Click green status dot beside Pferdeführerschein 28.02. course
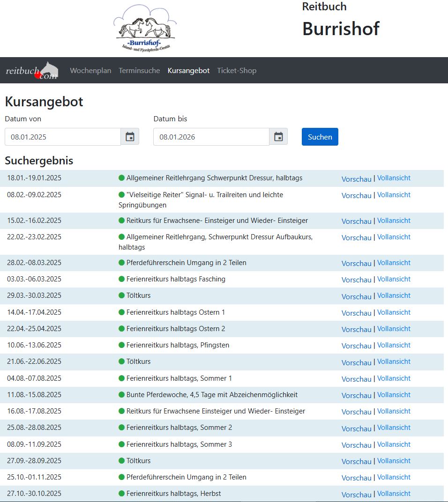This screenshot has width=448, height=502. [122, 263]
